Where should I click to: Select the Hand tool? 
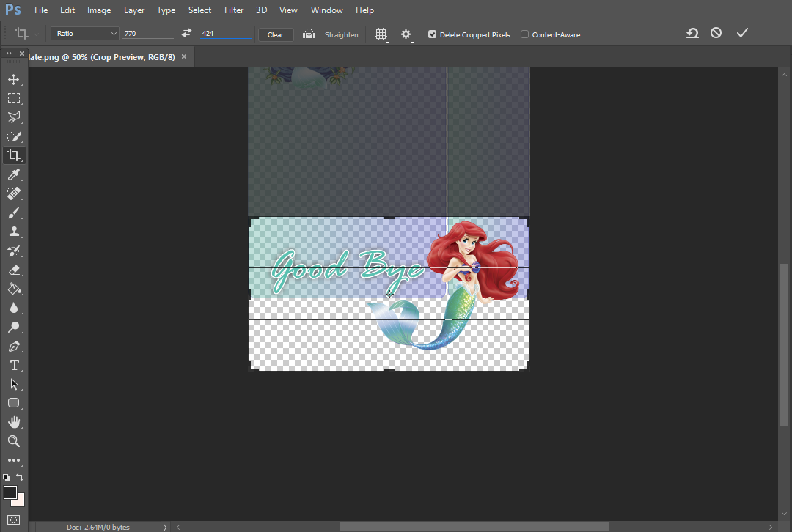point(14,422)
